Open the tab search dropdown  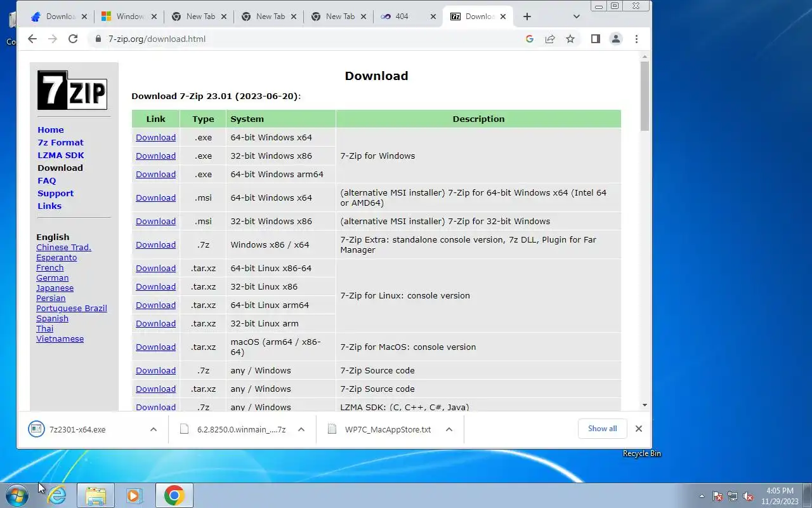pyautogui.click(x=576, y=17)
